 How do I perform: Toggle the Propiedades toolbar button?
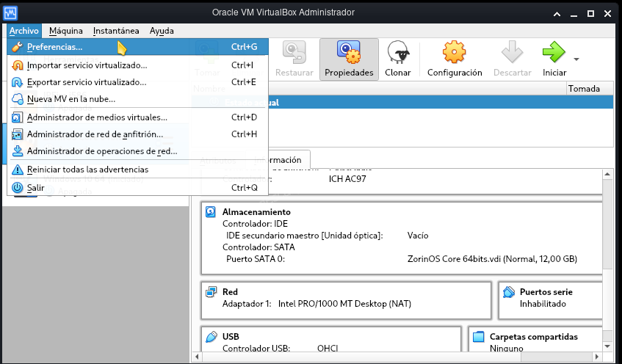pos(349,59)
